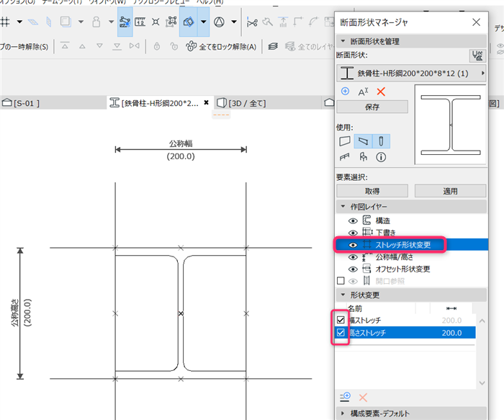504x420 pixels.
Task: Open the trace reference dropdown arrow
Action: click(203, 22)
